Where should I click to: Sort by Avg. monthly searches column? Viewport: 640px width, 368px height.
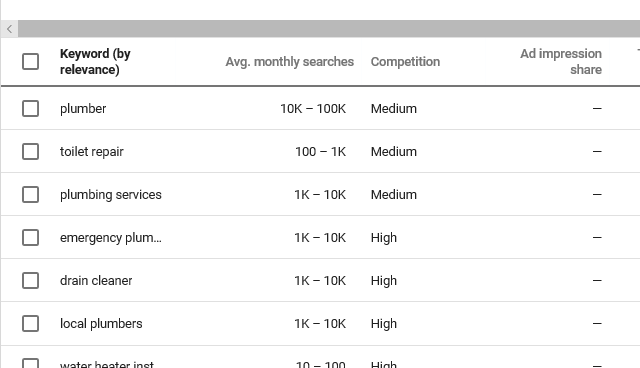(289, 62)
